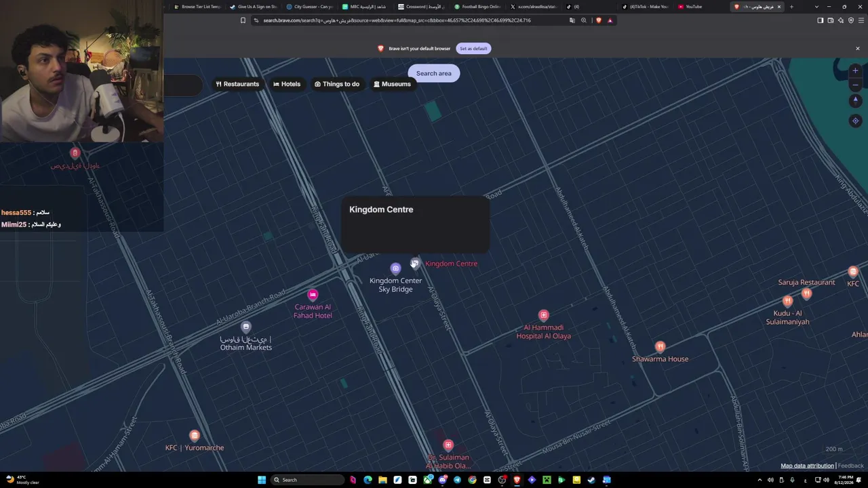
Task: Click the Kudu Al Sulaimaniyah pin
Action: [x=787, y=301]
